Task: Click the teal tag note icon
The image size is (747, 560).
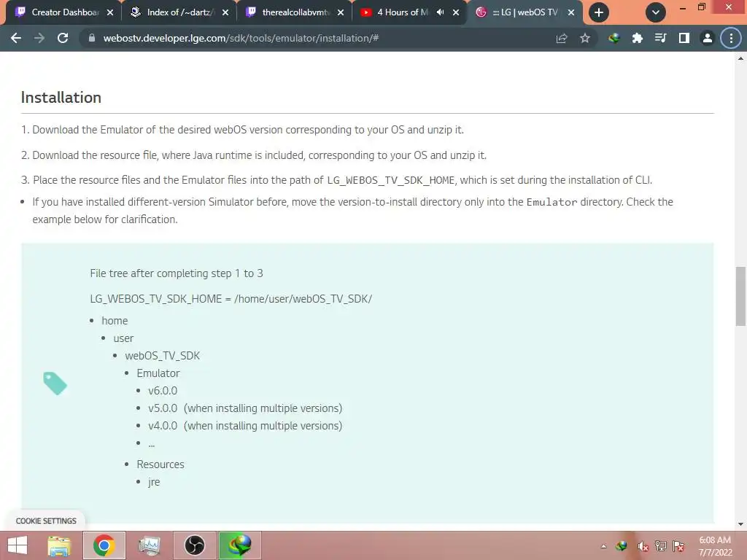Action: tap(55, 384)
